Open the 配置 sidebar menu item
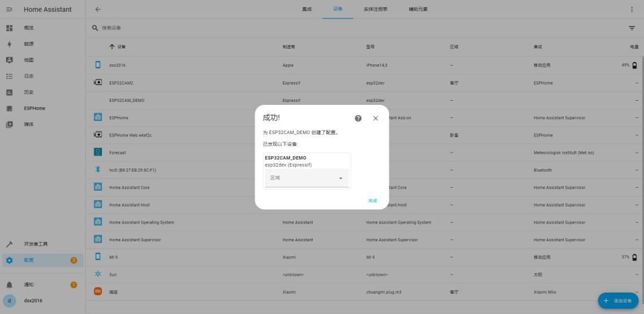The image size is (644, 314). [x=43, y=260]
